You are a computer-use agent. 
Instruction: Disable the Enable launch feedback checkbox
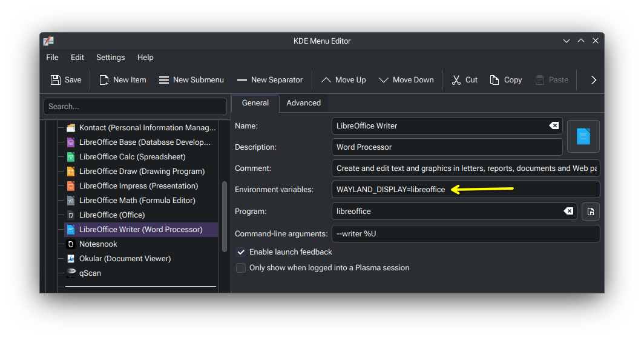point(241,252)
